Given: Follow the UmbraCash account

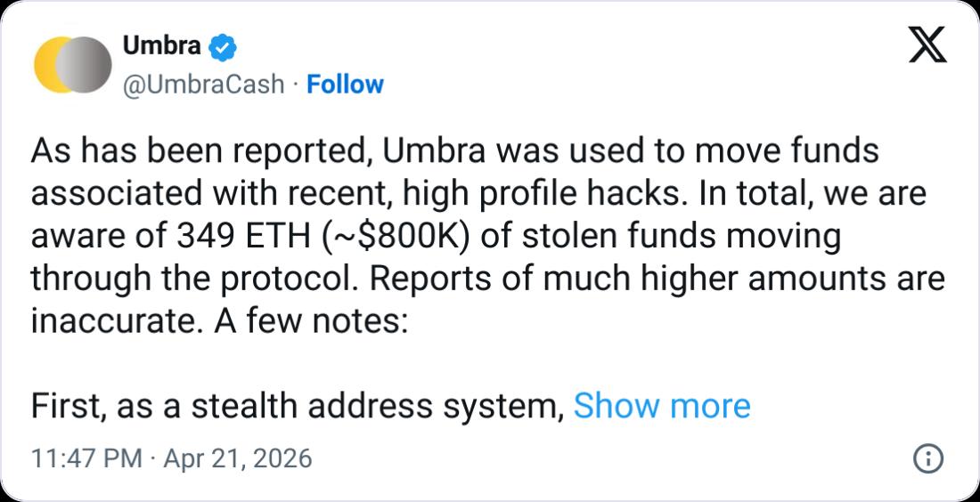Looking at the screenshot, I should (x=345, y=85).
